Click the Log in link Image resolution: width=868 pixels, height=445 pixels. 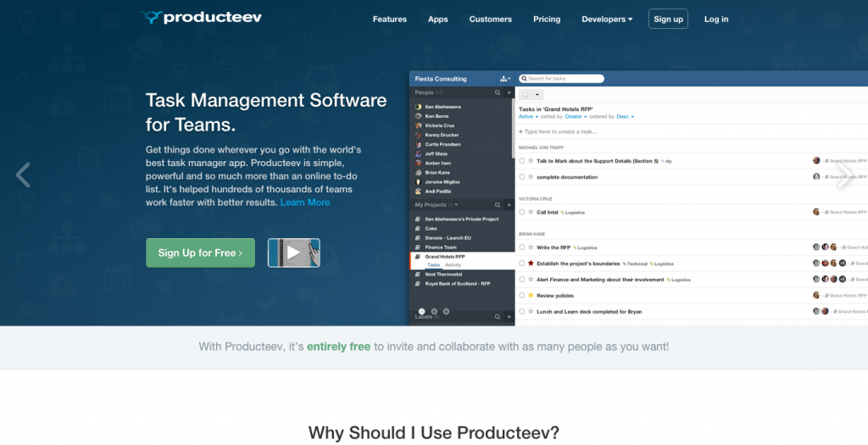point(716,19)
